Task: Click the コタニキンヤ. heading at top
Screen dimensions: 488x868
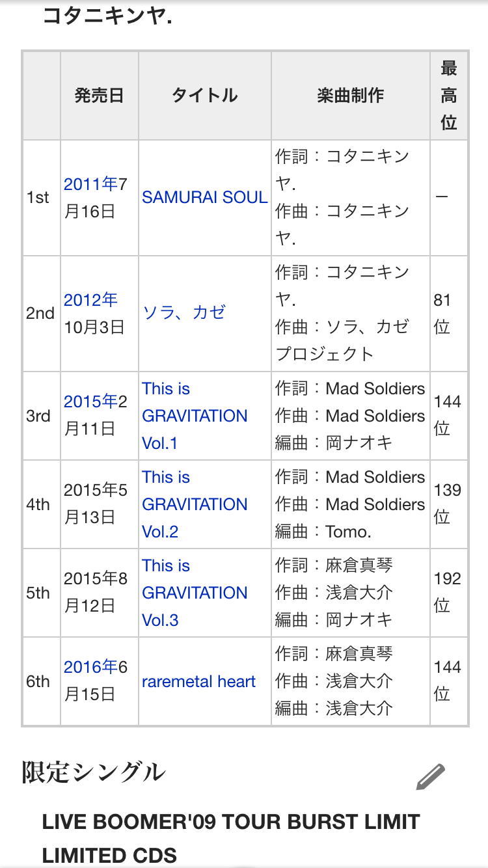Action: click(x=107, y=15)
